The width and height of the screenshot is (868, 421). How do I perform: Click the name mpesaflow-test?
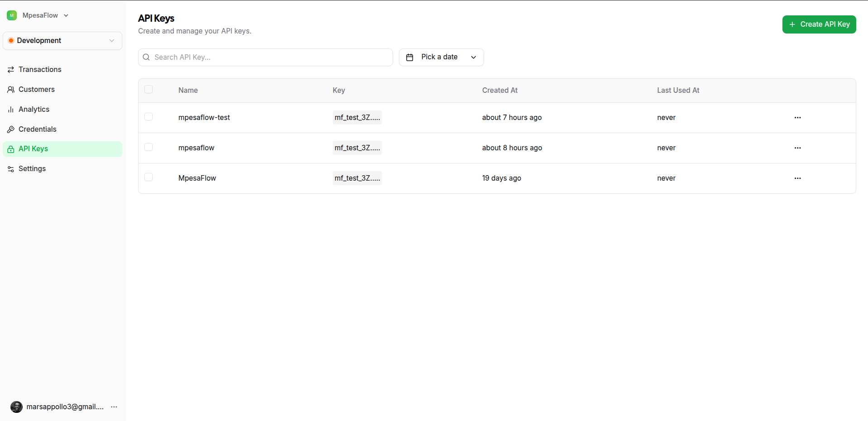[x=204, y=118]
